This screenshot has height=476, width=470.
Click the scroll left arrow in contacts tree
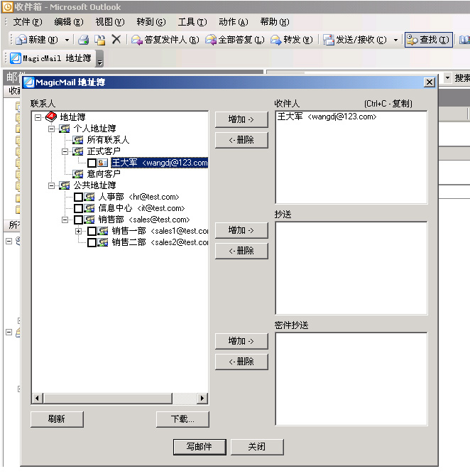tap(38, 398)
